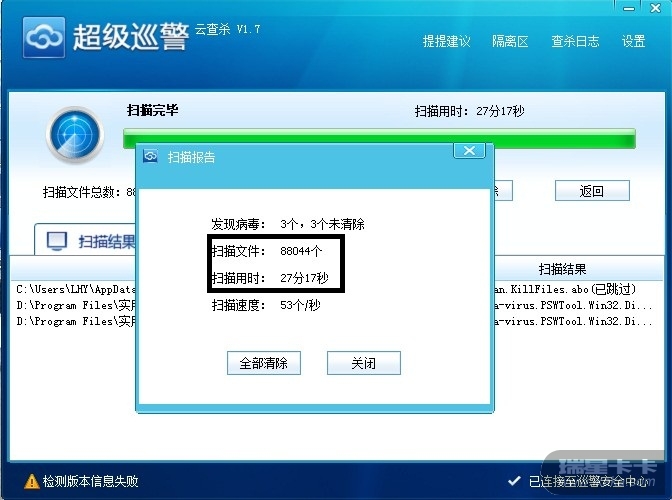
Task: Close the 扫描报告 dialog with X
Action: (469, 151)
